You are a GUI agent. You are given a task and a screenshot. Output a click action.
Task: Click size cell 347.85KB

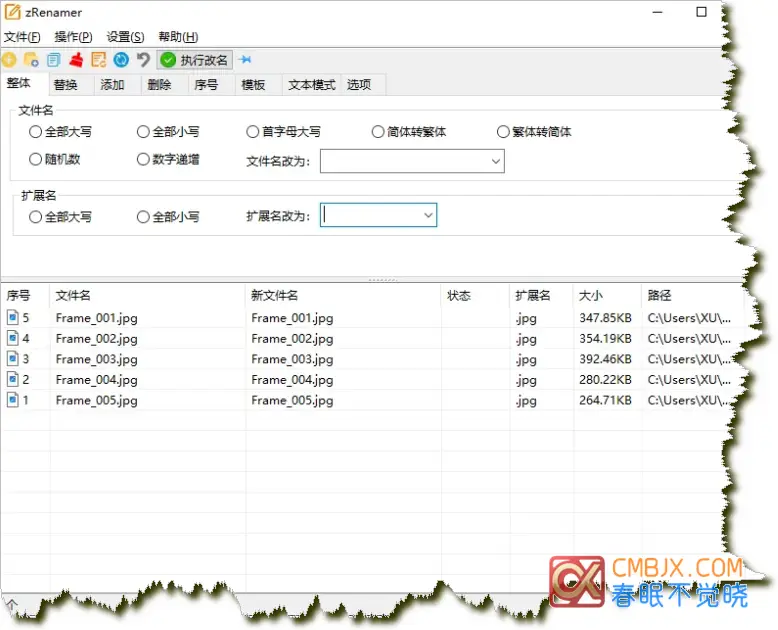pyautogui.click(x=605, y=317)
